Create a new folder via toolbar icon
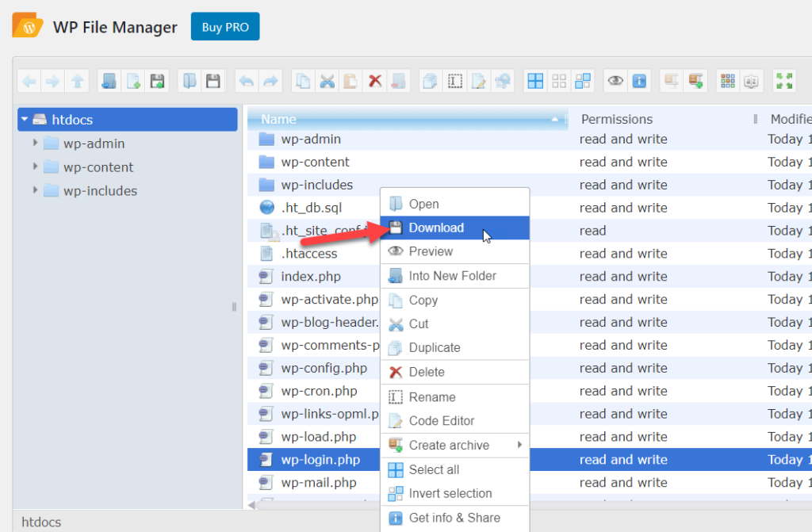Screen dimensions: 812x532 [109, 82]
